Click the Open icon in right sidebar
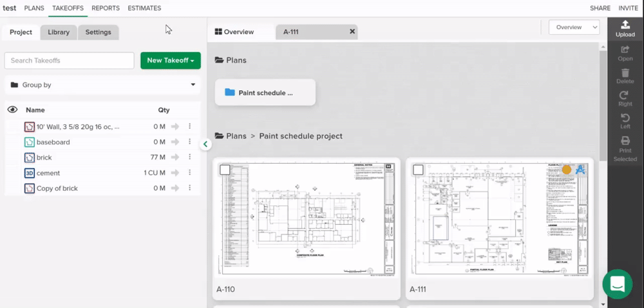 click(625, 49)
